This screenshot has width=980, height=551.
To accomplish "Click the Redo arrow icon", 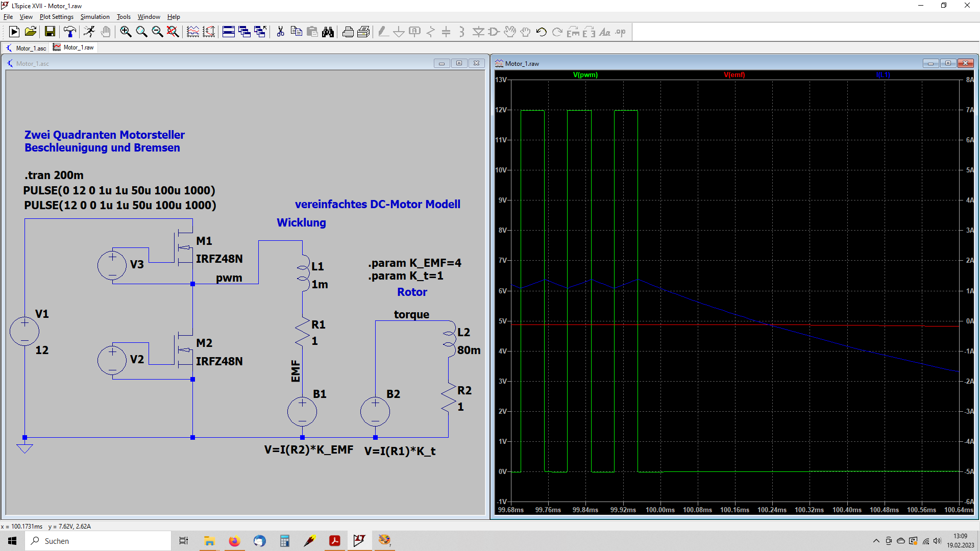I will pos(557,32).
